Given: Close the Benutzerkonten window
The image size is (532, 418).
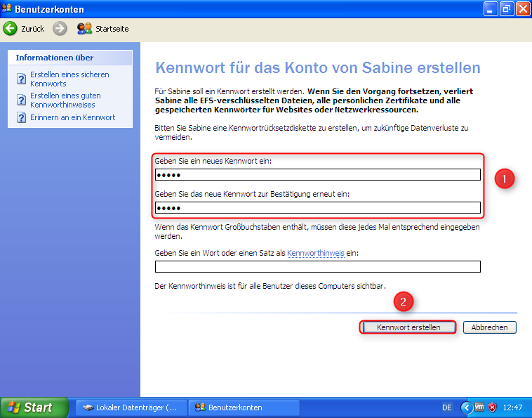Looking at the screenshot, I should tap(522, 9).
